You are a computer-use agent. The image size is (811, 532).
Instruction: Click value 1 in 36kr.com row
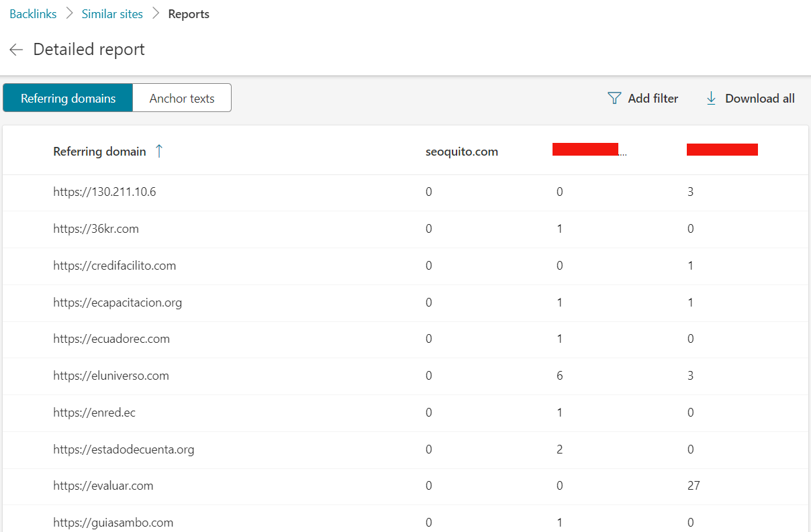560,229
